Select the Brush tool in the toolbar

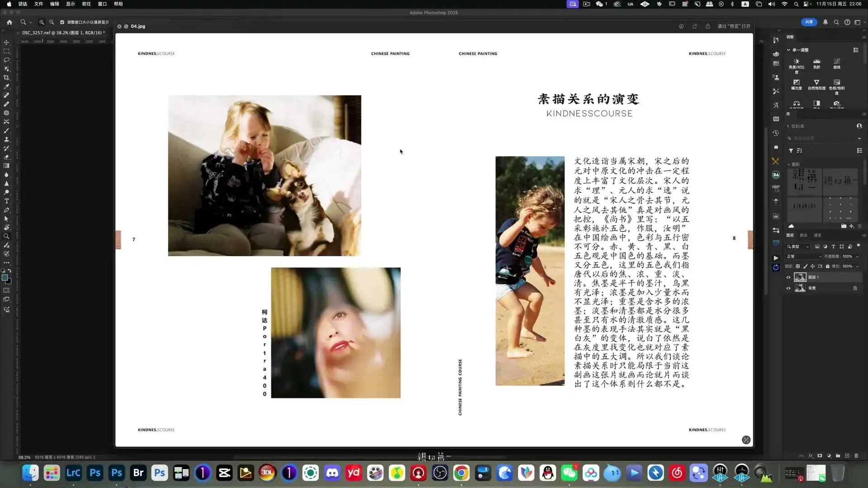click(7, 131)
